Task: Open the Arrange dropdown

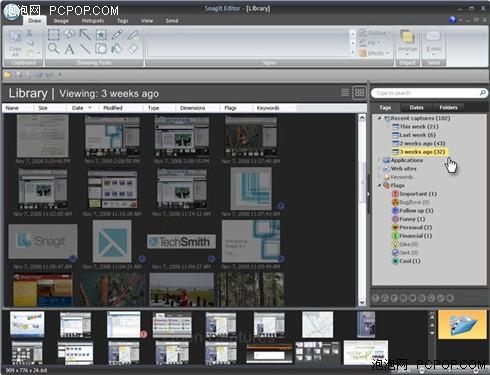Action: click(x=407, y=43)
